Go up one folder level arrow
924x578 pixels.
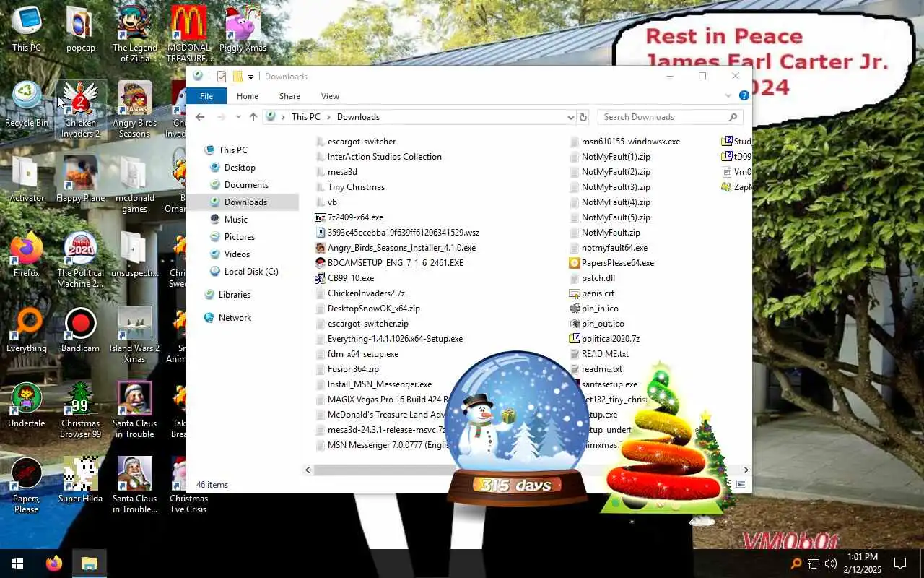[253, 117]
